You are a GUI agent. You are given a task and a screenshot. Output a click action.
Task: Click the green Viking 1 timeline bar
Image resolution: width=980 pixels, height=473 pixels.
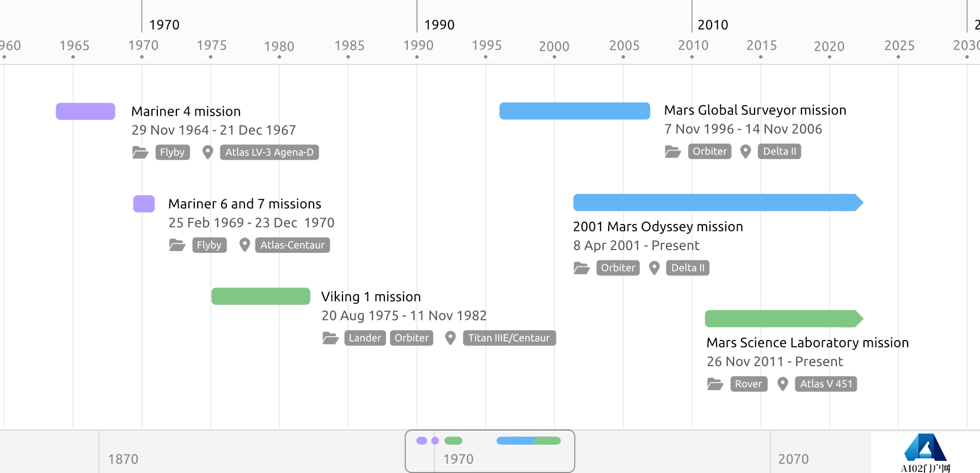[261, 296]
